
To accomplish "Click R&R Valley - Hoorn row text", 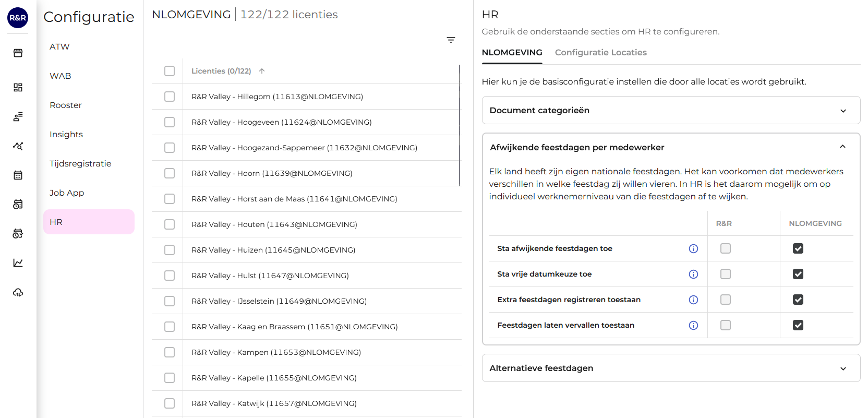I will (x=272, y=173).
